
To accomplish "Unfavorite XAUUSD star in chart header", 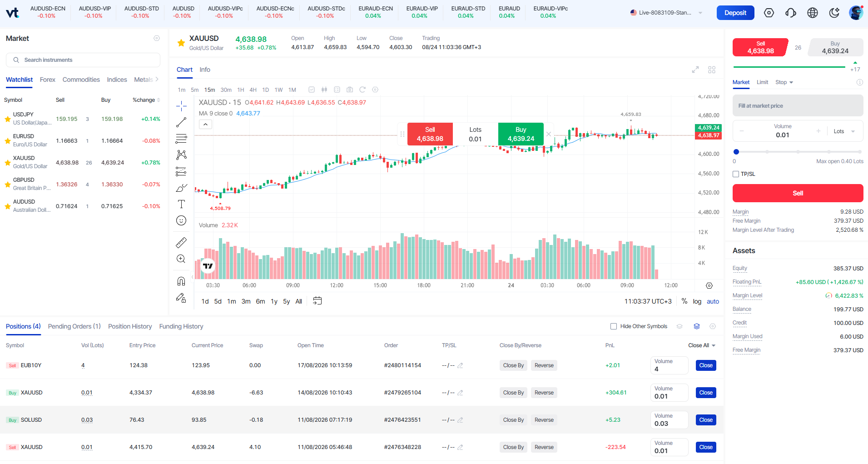I will 181,43.
